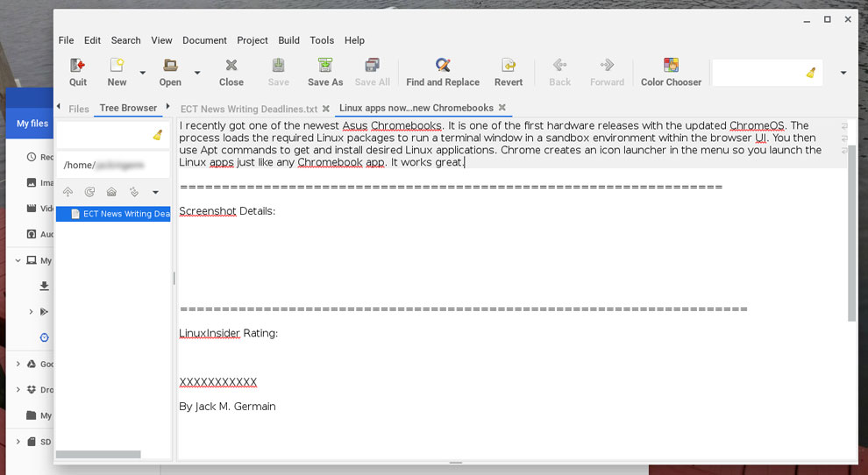Select ECT News Writing Deadlines file in tree

click(x=113, y=214)
